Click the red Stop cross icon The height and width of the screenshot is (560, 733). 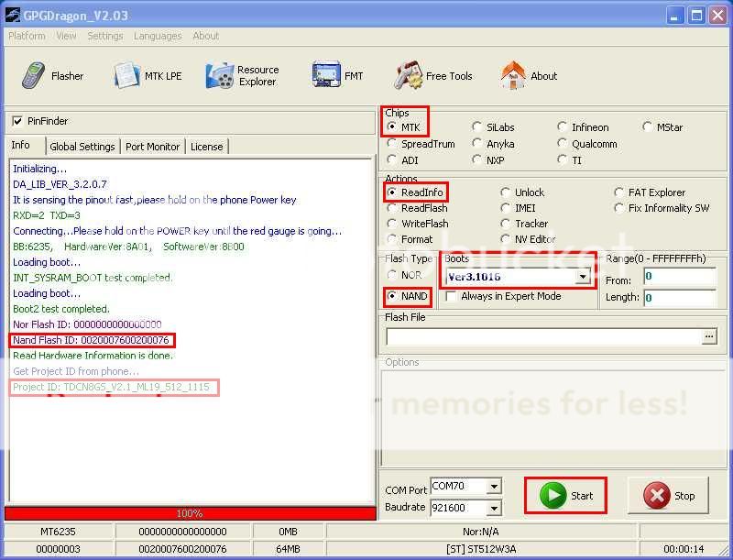656,496
